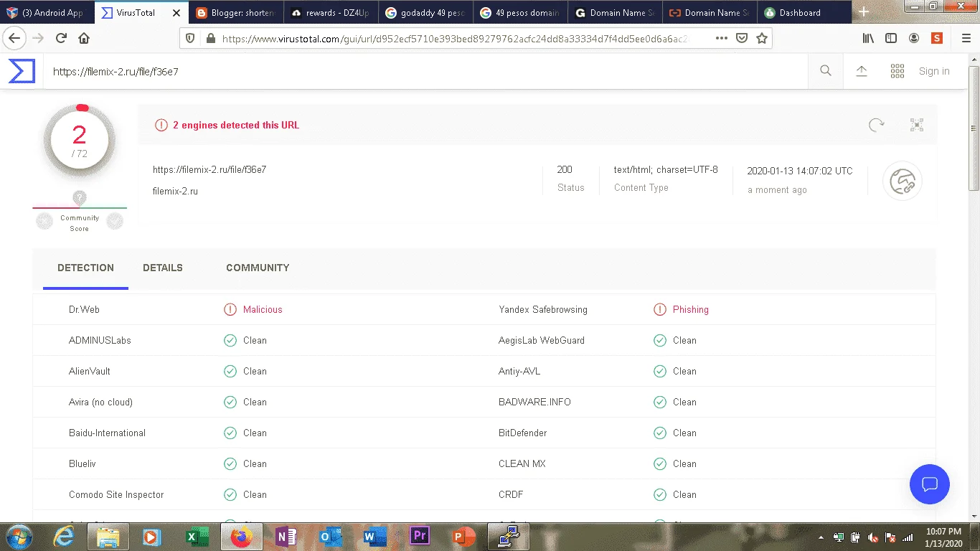This screenshot has height=551, width=980.
Task: Click the browser forward arrow
Action: point(38,39)
